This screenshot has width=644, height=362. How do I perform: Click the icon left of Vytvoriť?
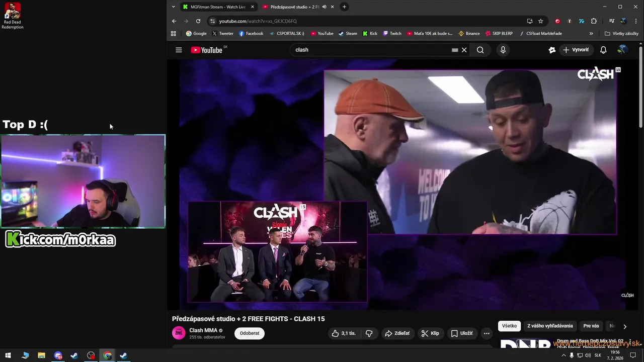click(x=552, y=50)
